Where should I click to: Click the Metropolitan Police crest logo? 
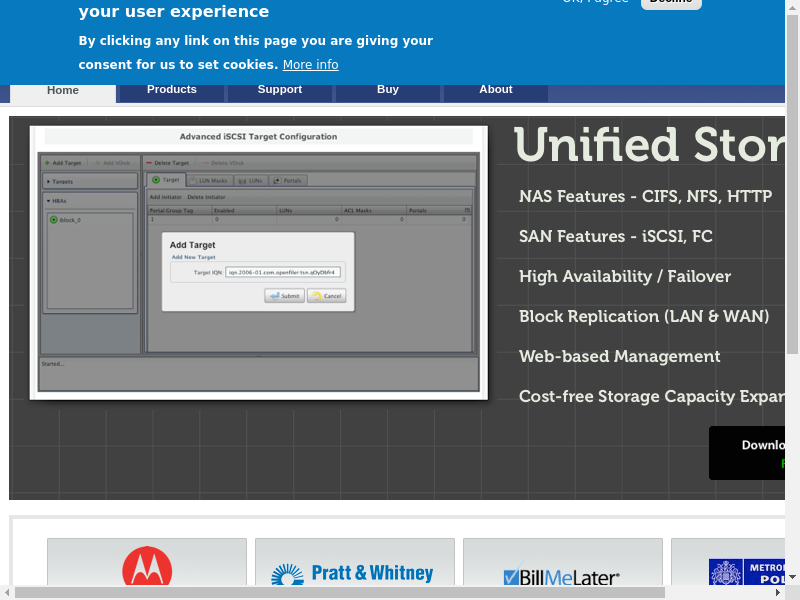[726, 573]
